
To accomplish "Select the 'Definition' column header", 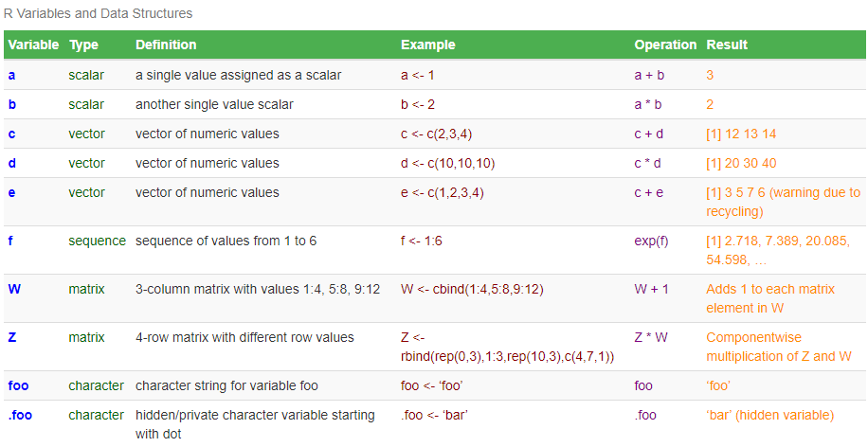I will pyautogui.click(x=166, y=45).
